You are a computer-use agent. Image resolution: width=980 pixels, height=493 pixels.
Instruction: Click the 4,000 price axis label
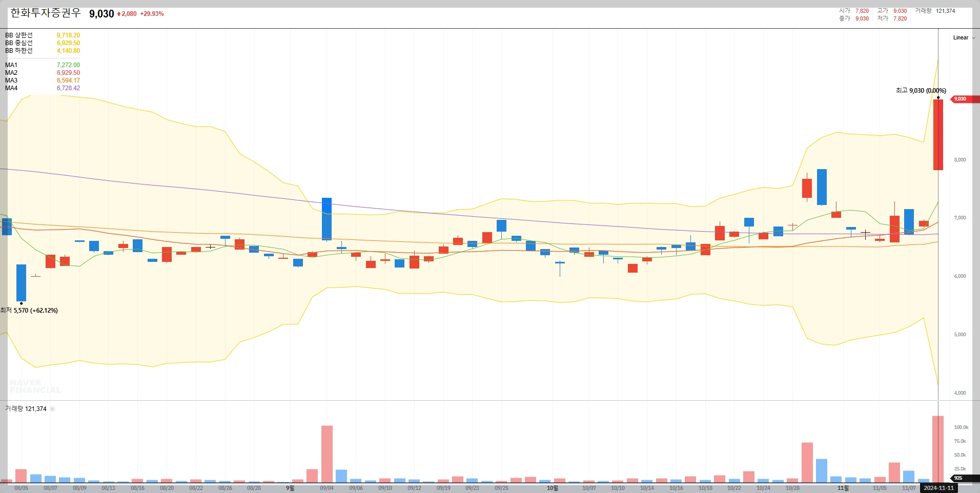click(960, 393)
